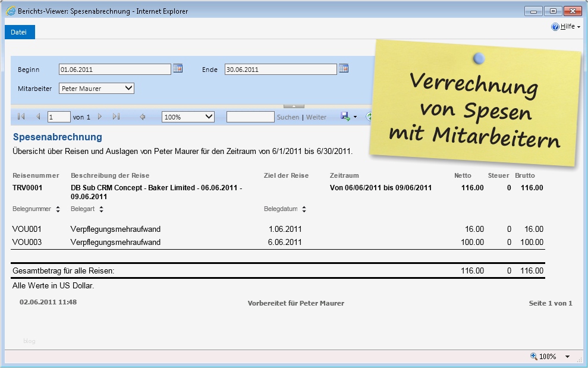Click inside the search text field
Image resolution: width=588 pixels, height=368 pixels.
pos(250,117)
